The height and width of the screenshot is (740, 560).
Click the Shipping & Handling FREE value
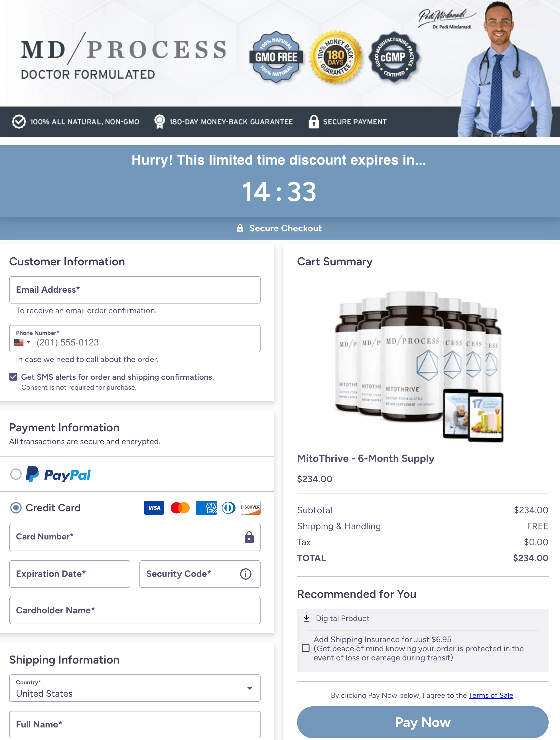tap(537, 526)
